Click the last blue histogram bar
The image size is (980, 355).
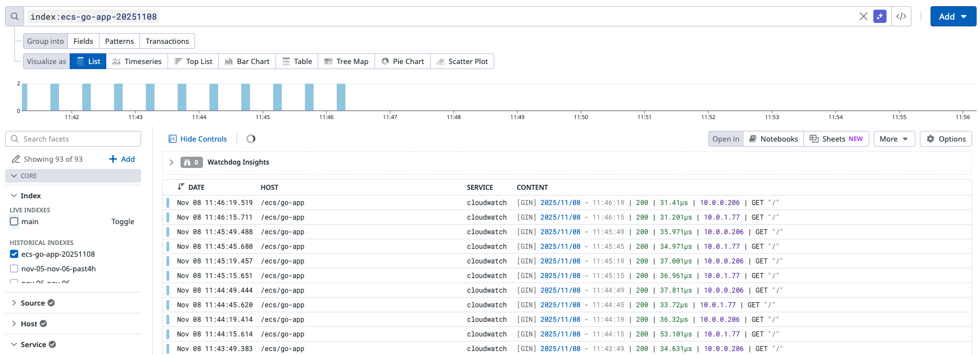coord(341,97)
